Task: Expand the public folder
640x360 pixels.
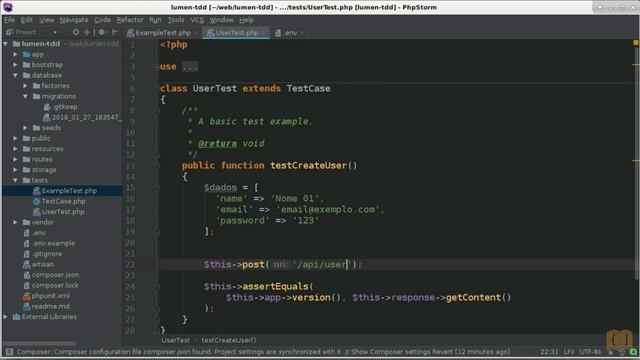Action: (16, 138)
